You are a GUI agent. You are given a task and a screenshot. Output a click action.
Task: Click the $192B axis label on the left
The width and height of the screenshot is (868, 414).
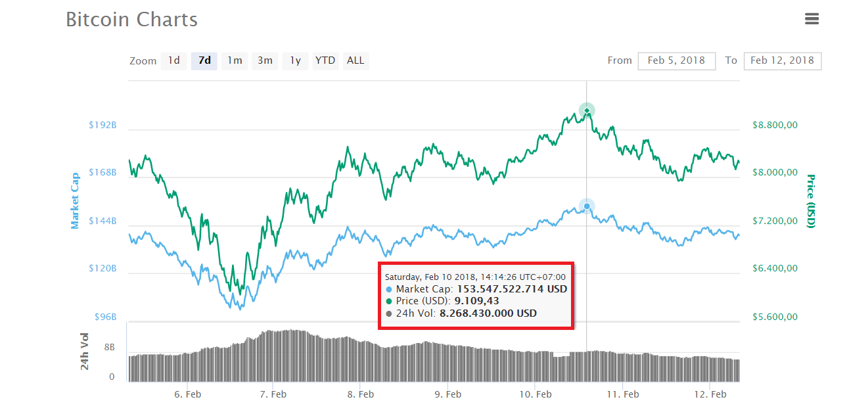pos(102,124)
